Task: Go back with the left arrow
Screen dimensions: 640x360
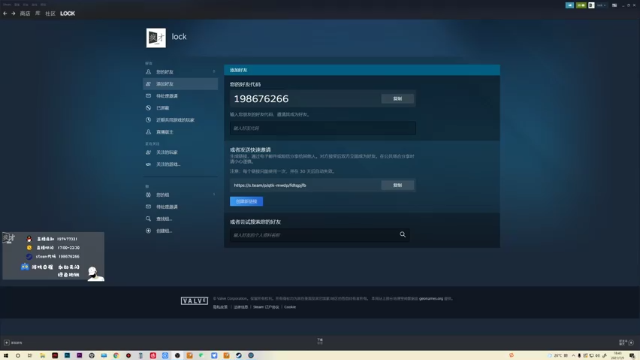Action: [5, 13]
